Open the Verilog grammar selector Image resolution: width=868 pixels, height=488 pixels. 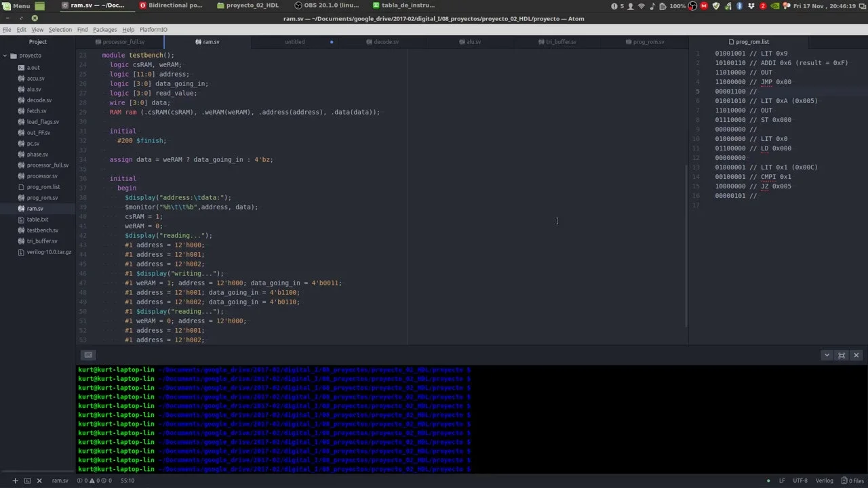coord(824,481)
